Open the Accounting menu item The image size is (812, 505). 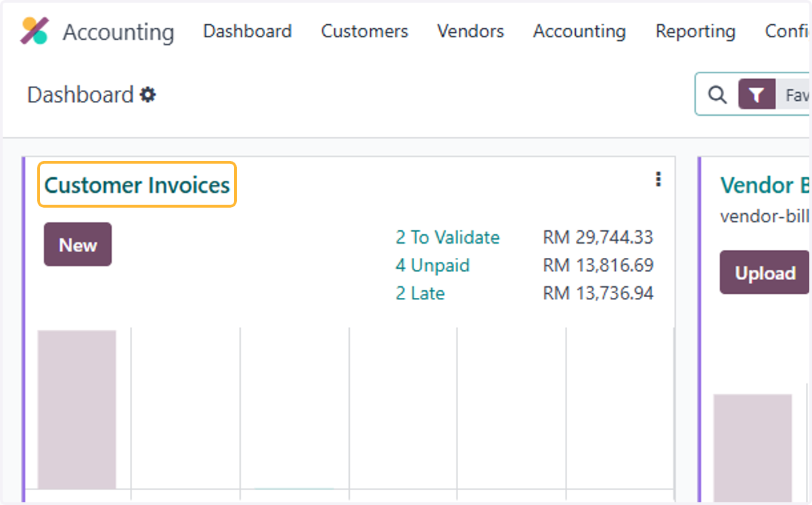click(x=579, y=31)
